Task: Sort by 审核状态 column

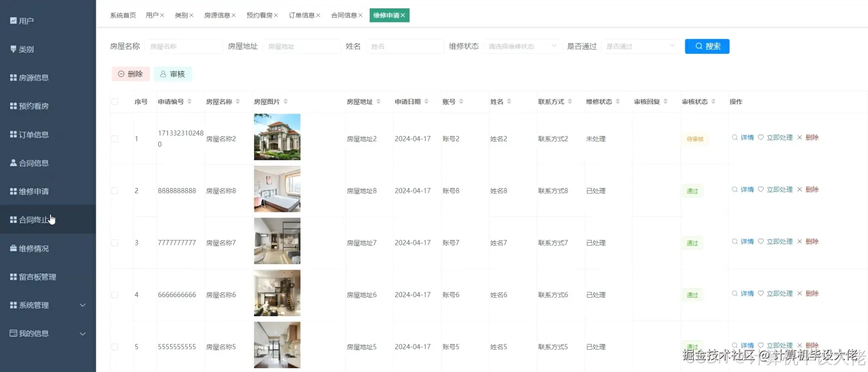Action: tap(713, 101)
